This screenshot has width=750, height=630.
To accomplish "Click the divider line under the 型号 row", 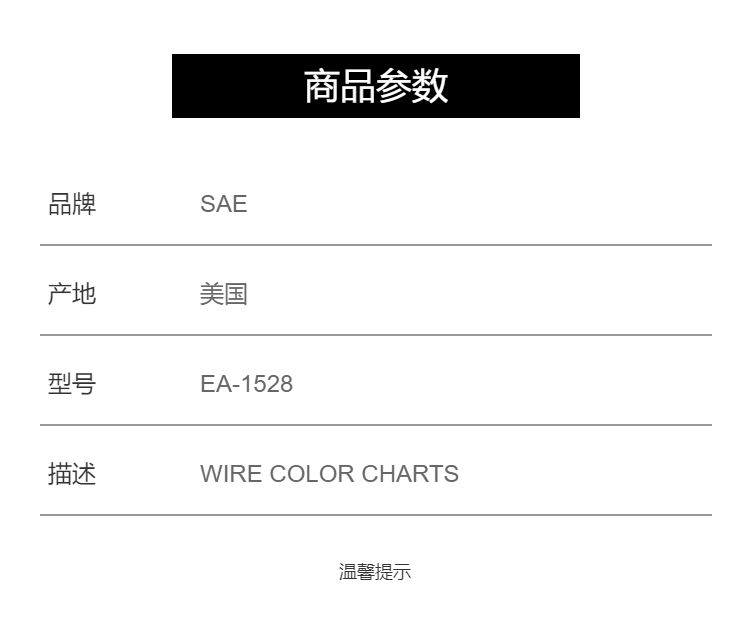I will pyautogui.click(x=376, y=425).
